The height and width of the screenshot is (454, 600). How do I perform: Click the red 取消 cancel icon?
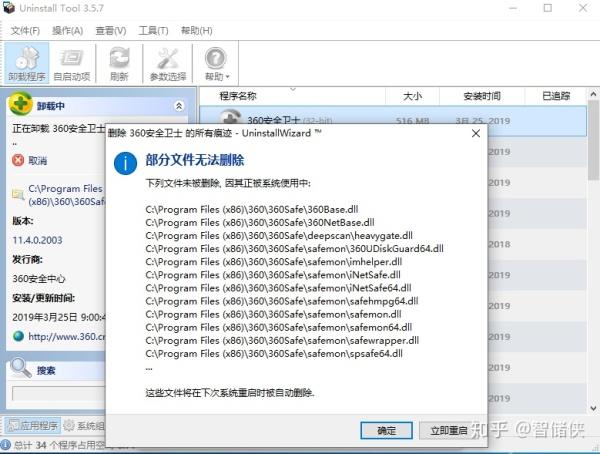tap(18, 160)
